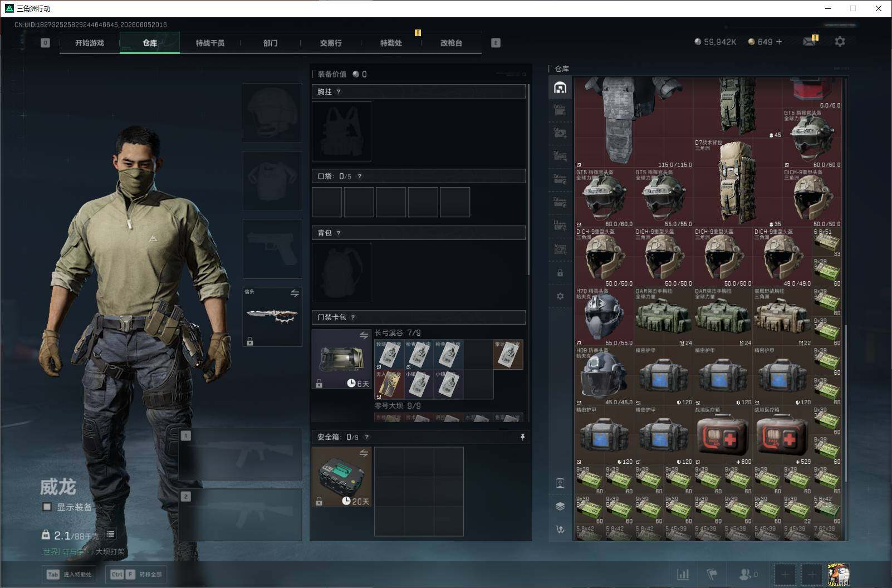This screenshot has width=892, height=588.
Task: Open the 开始游戏 tab
Action: 90,43
